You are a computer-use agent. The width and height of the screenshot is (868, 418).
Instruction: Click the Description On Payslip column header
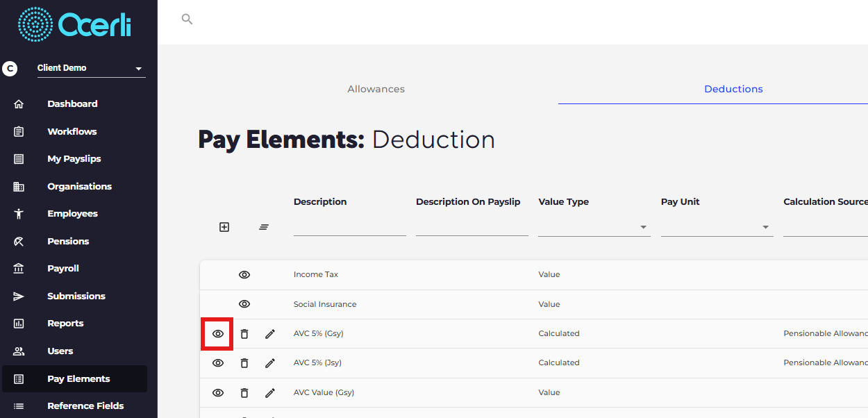[x=468, y=202]
